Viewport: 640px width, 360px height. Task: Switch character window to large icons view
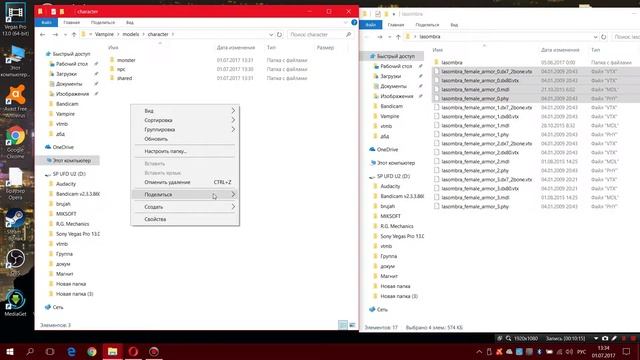[x=352, y=325]
